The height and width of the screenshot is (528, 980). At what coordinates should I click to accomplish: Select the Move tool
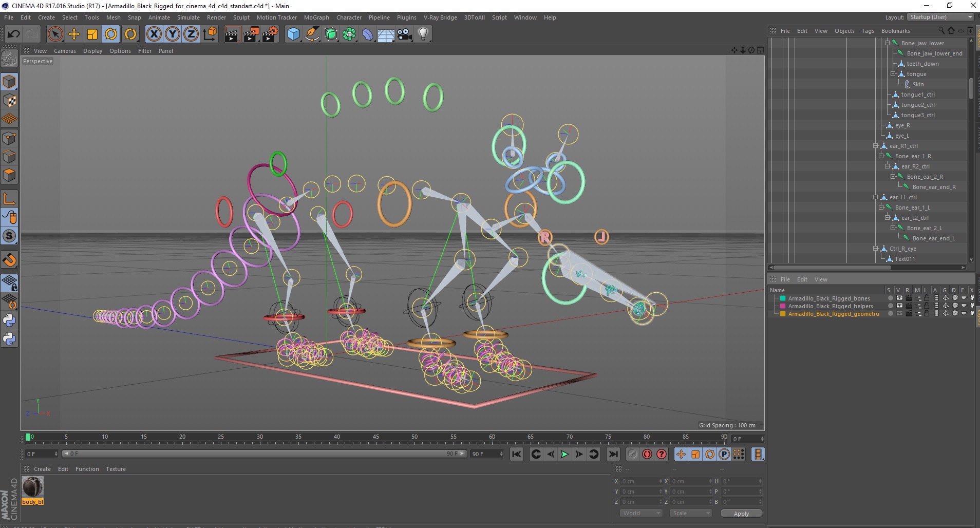coord(74,34)
